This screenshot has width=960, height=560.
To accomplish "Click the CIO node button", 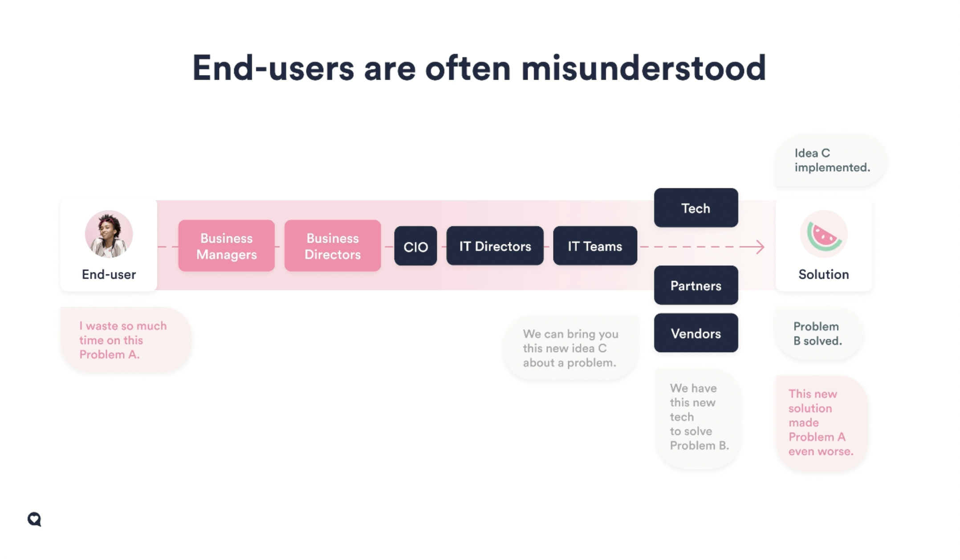I will (416, 246).
